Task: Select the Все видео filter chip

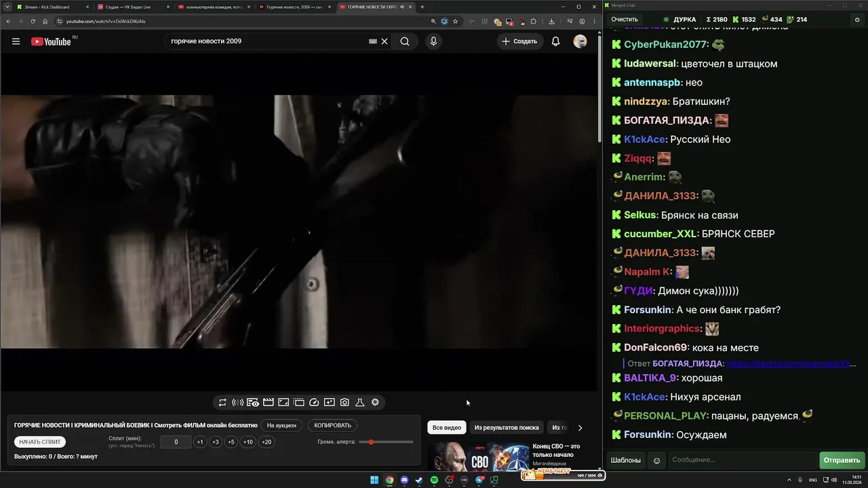Action: coord(447,428)
